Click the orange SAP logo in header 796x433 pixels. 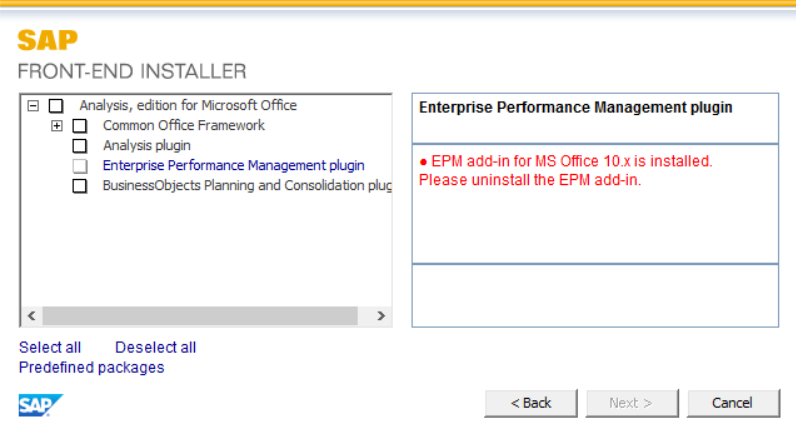click(x=48, y=40)
